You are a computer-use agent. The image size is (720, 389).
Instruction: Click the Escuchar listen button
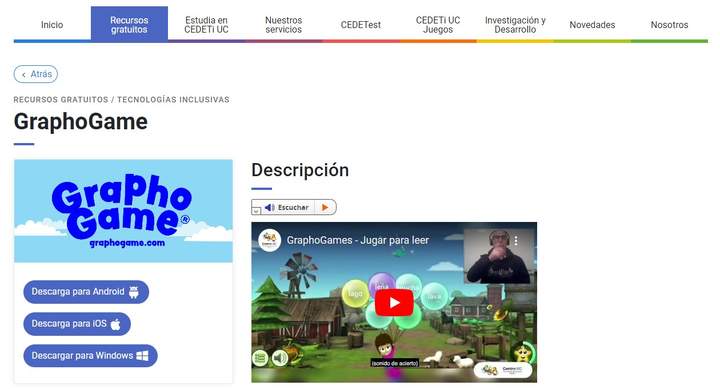pos(288,208)
